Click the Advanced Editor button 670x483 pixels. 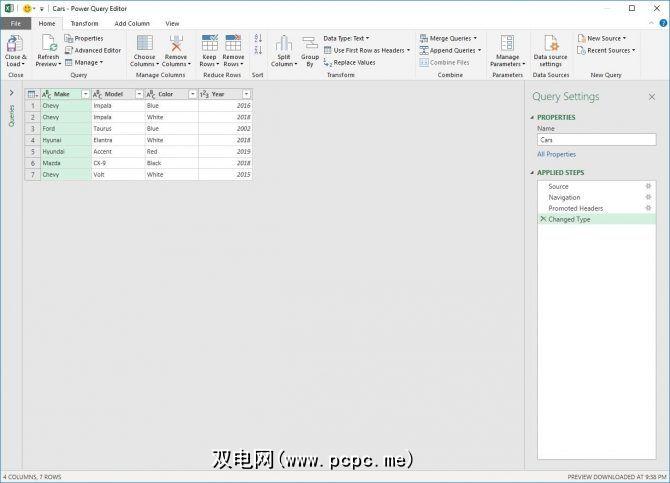click(x=96, y=50)
